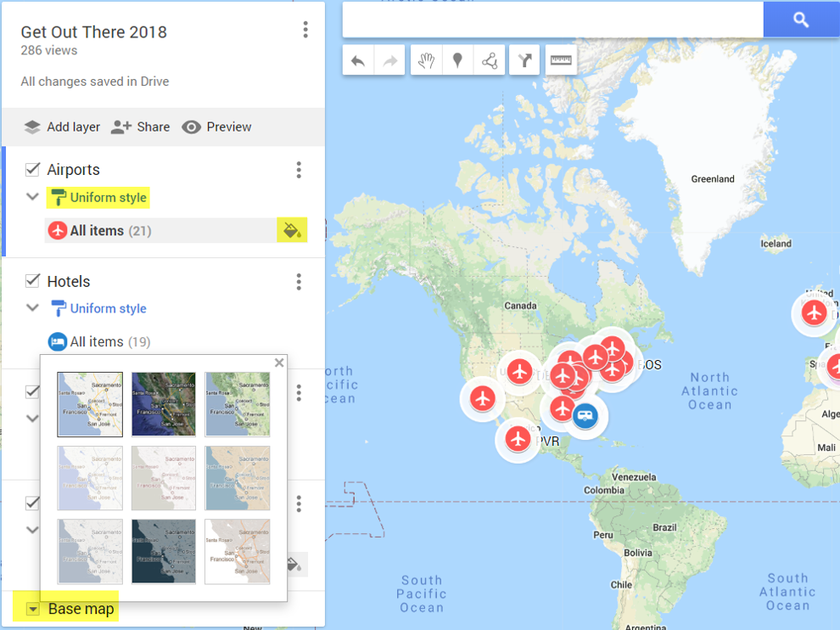Click the Undo arrow in map toolbar
The image size is (840, 630).
click(x=358, y=60)
